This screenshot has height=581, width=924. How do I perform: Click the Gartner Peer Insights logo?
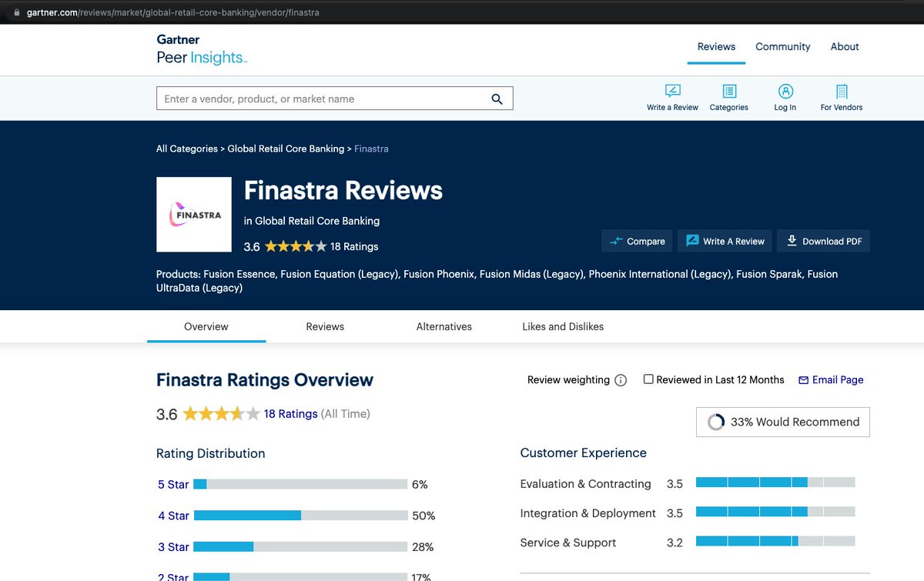[202, 48]
